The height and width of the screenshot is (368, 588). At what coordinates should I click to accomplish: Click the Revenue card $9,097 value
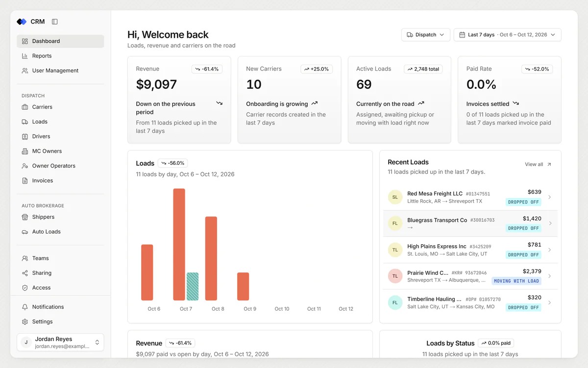(x=156, y=84)
